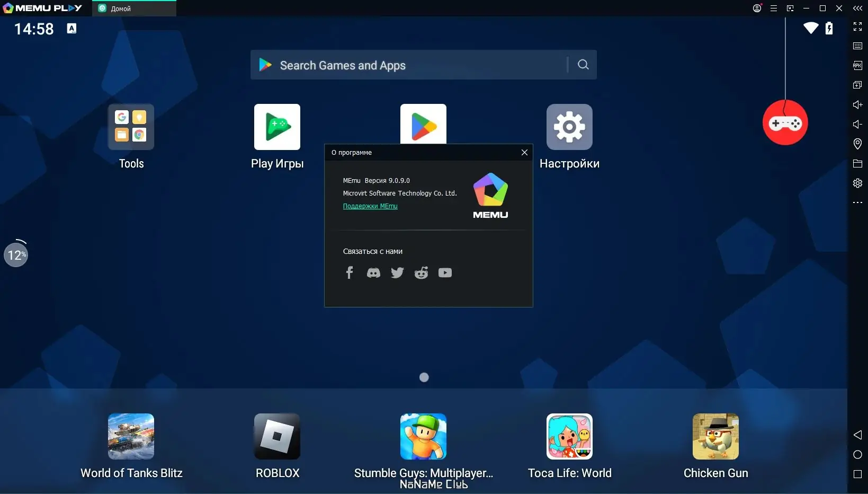Screen dimensions: 868x494
Task: Click the MEmu Версия 9.0.9.0 text
Action: [x=376, y=181]
